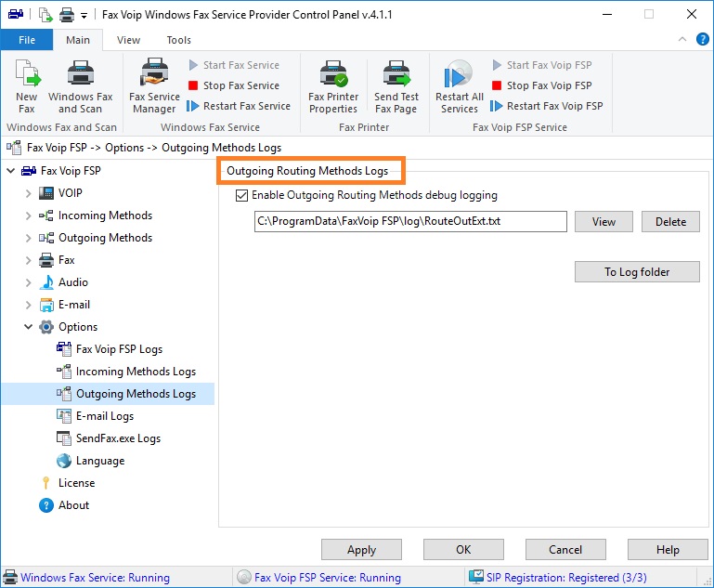Collapse the Fax Voip FSP tree root
This screenshot has width=714, height=588.
10,171
